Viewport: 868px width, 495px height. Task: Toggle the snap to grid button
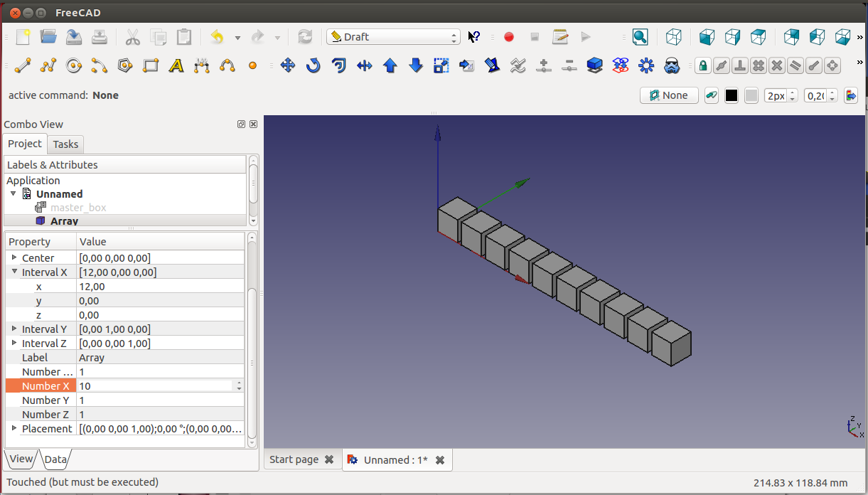(759, 66)
